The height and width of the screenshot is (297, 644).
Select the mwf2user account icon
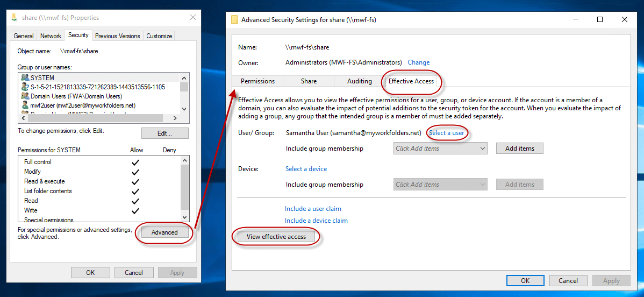(25, 105)
